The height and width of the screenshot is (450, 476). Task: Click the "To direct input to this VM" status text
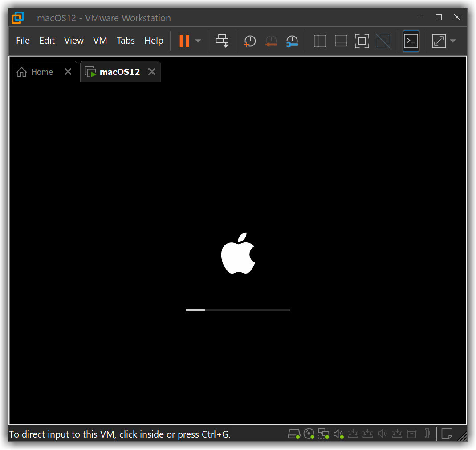[120, 434]
